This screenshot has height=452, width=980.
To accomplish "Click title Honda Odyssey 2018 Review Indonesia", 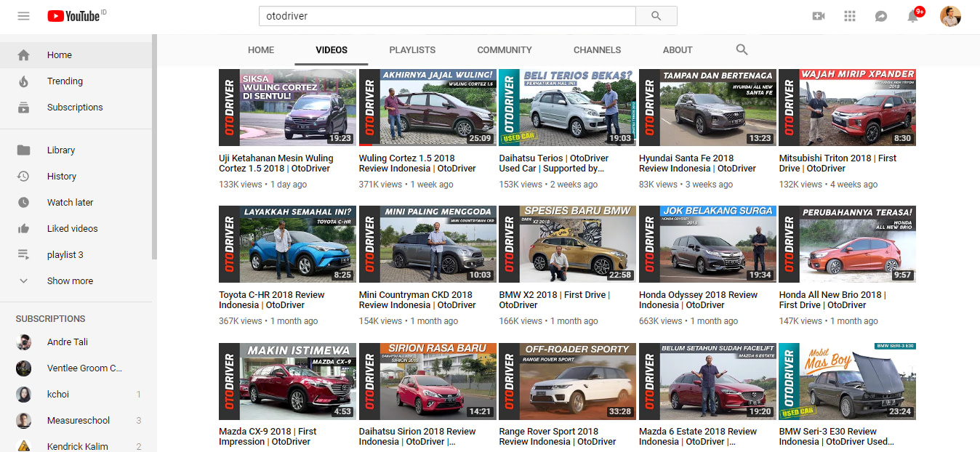I will coord(699,300).
